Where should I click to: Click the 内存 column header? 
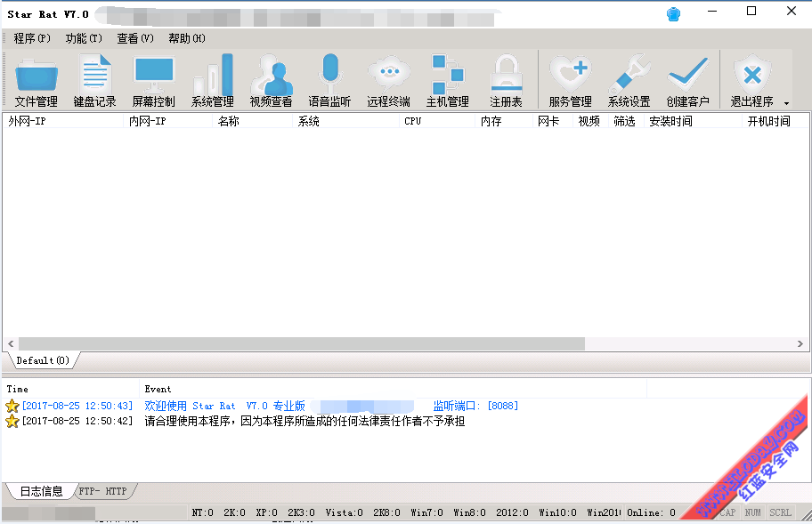point(505,121)
